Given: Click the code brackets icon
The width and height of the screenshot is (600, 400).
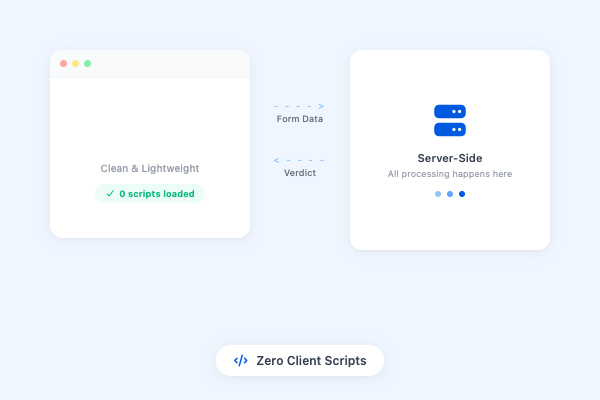Looking at the screenshot, I should click(x=241, y=361).
